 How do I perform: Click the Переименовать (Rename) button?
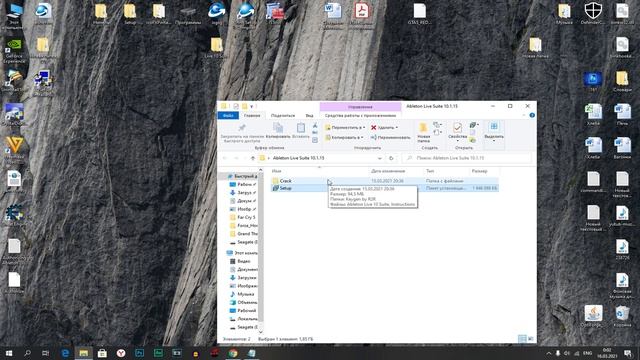390,138
